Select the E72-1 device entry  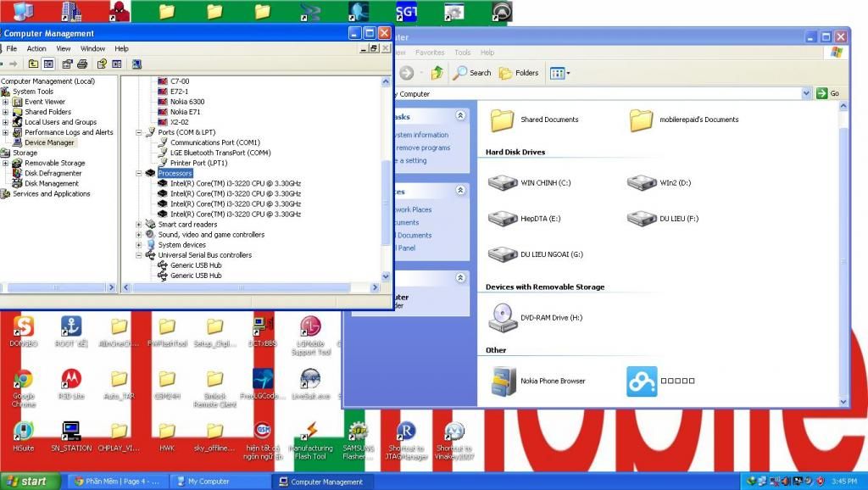pyautogui.click(x=179, y=92)
